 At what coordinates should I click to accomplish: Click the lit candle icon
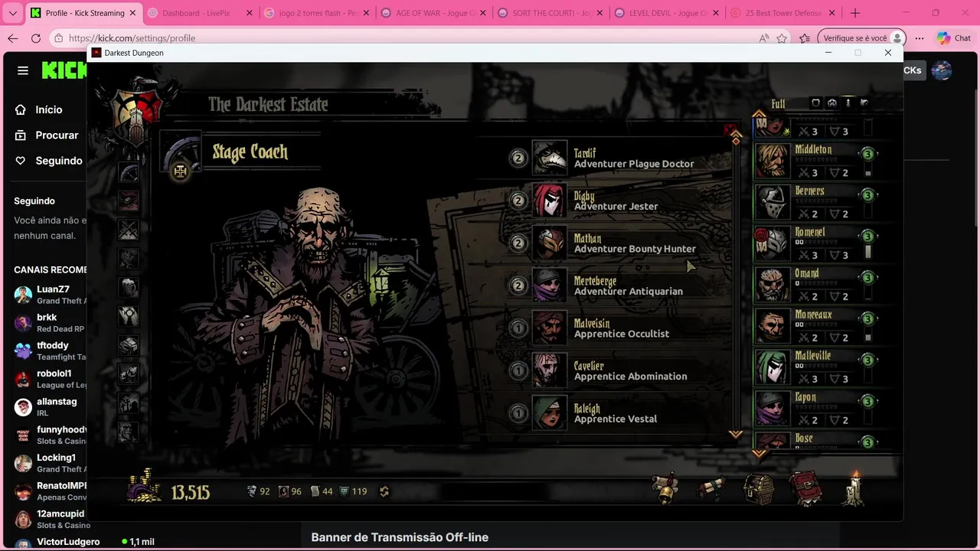pyautogui.click(x=854, y=487)
